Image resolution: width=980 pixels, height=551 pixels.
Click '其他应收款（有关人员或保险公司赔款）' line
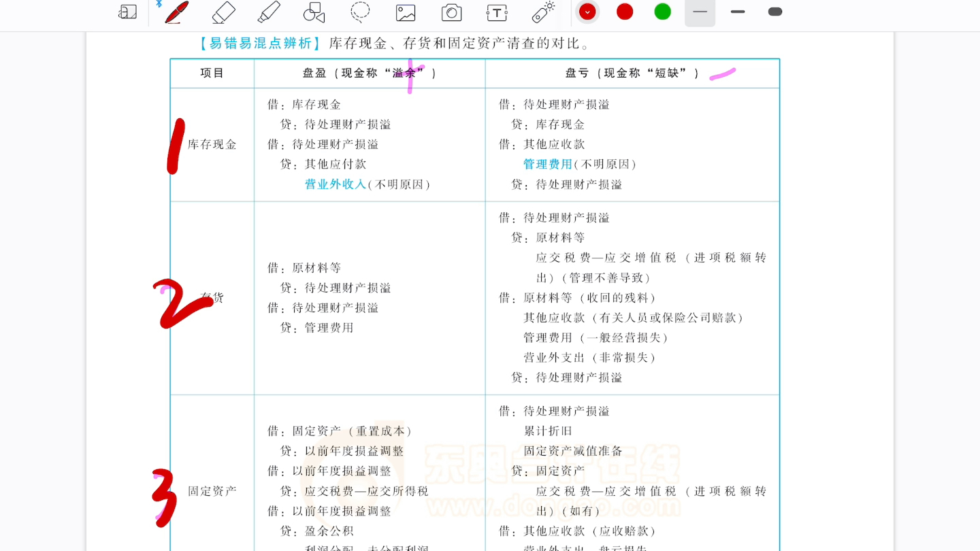coord(634,318)
